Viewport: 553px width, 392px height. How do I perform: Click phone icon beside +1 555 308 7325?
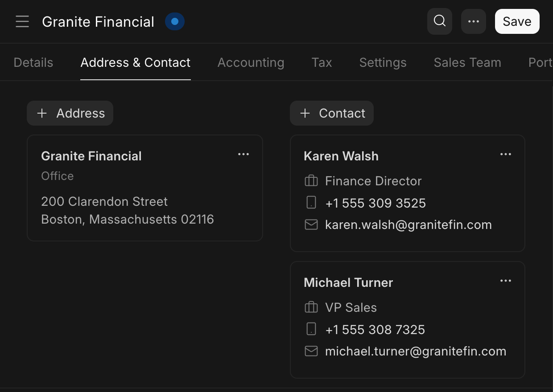[311, 330]
